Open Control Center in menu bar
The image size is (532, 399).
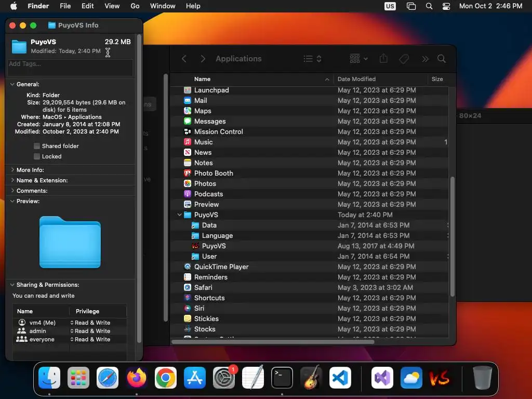[x=446, y=6]
